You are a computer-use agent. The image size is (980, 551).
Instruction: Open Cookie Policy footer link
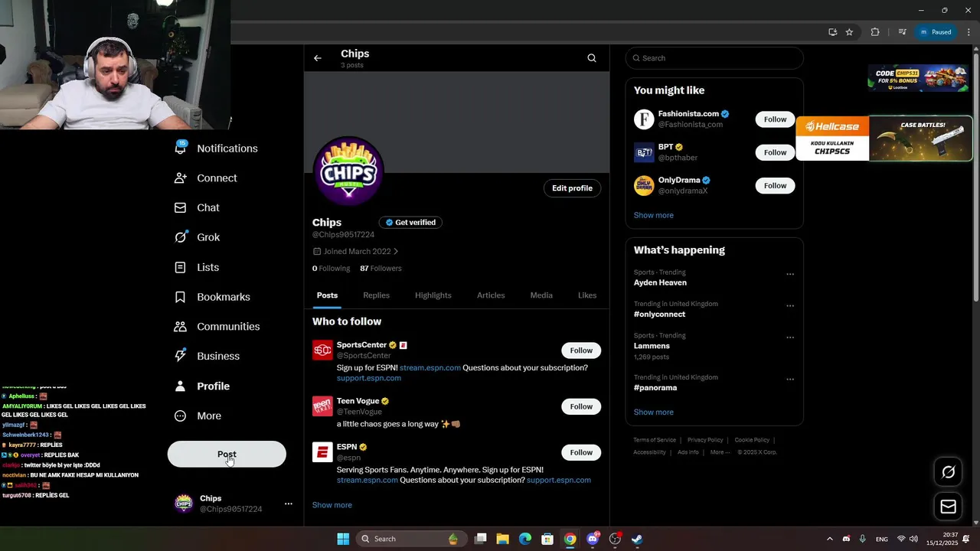752,440
